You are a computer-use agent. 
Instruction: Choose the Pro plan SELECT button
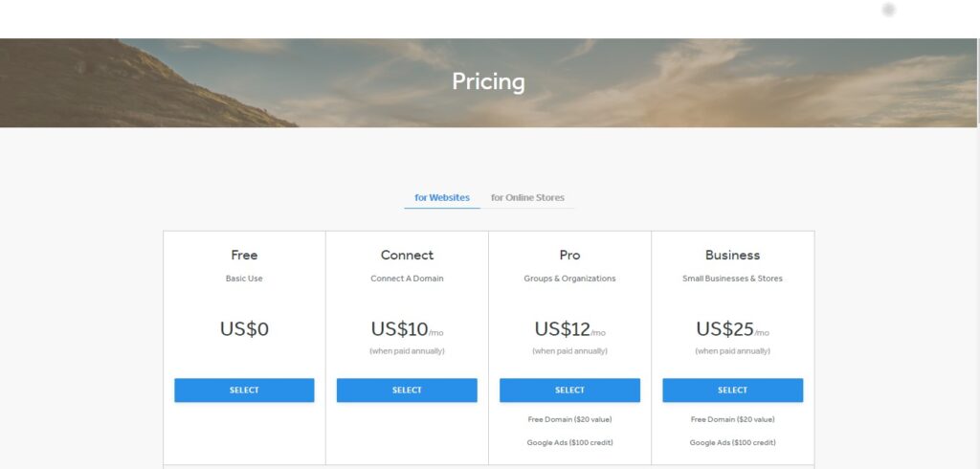click(x=569, y=390)
